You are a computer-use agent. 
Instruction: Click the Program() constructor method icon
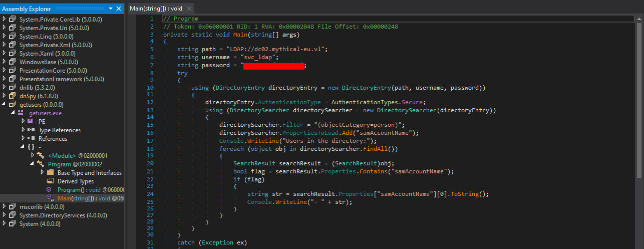tap(50, 189)
